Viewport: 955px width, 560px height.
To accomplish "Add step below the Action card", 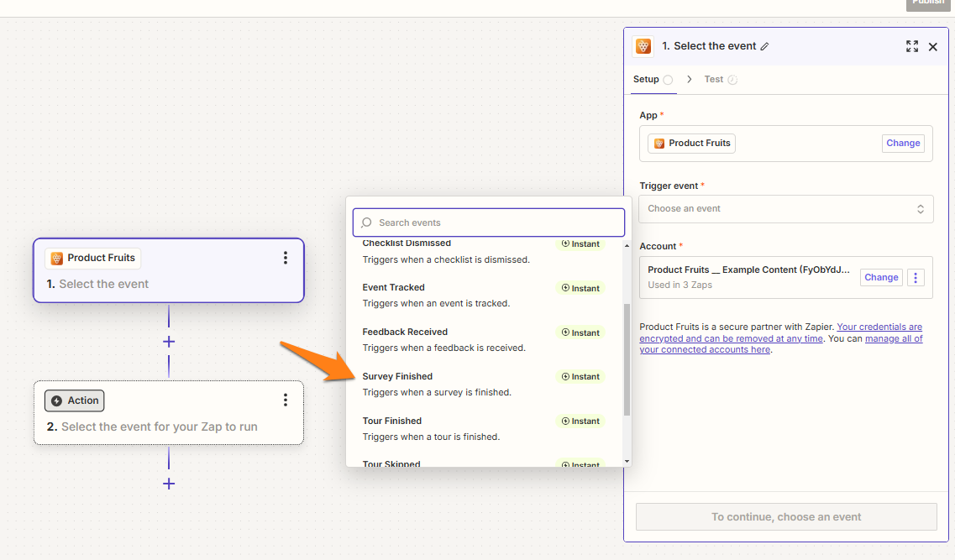I will (169, 484).
